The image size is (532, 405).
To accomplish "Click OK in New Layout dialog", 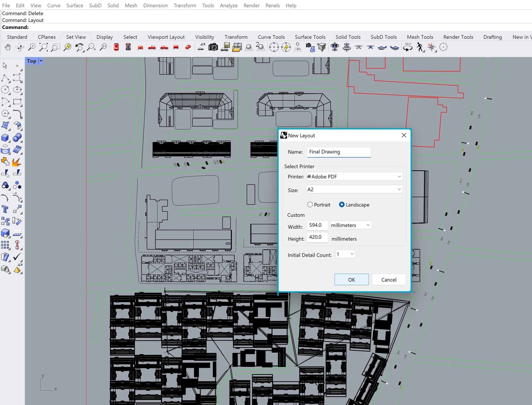I will [x=351, y=279].
